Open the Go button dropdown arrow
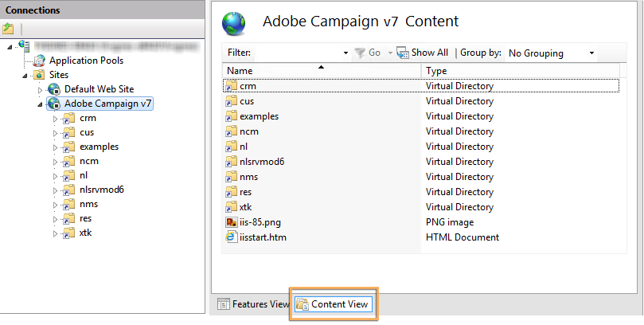The image size is (644, 325). [390, 53]
